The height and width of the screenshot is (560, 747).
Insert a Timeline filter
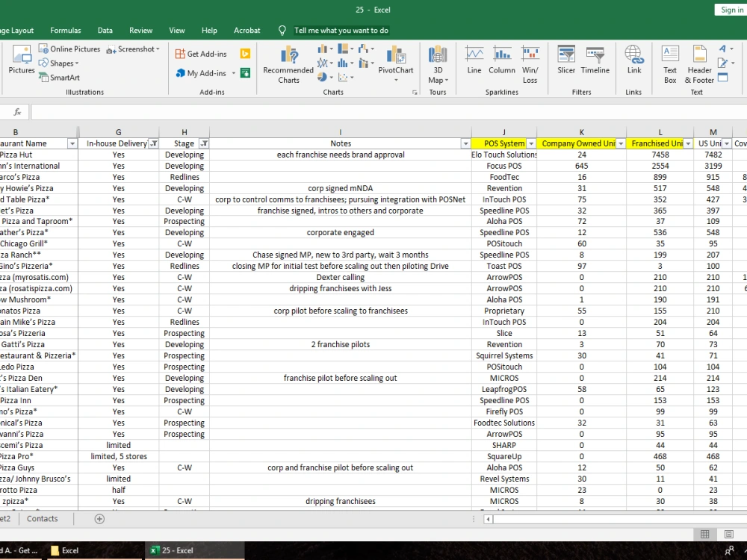pos(595,60)
